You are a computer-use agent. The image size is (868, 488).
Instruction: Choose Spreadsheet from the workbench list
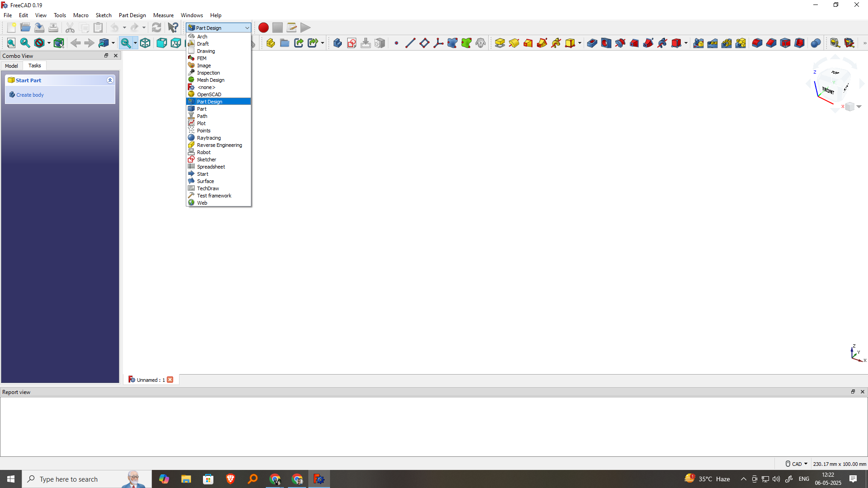tap(219, 167)
